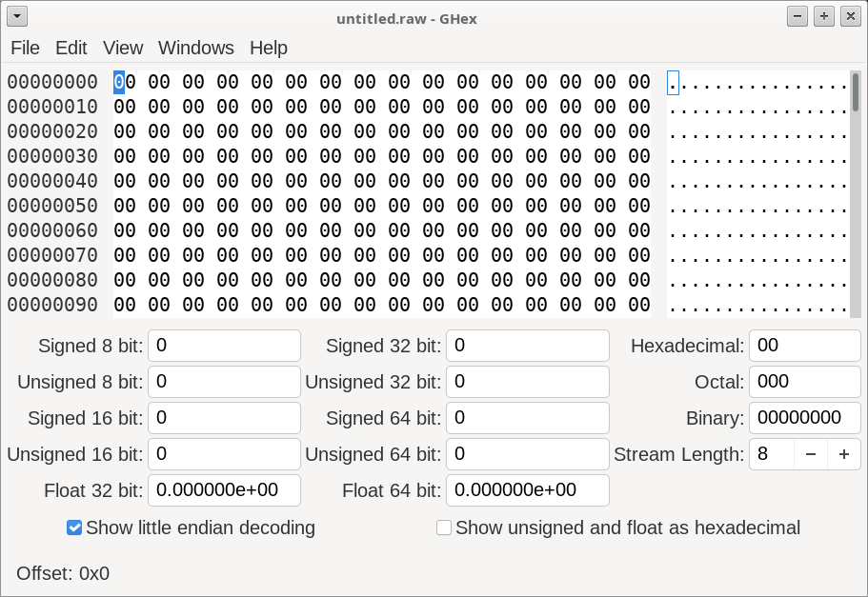Click the first ASCII character in the text pane

[x=673, y=83]
